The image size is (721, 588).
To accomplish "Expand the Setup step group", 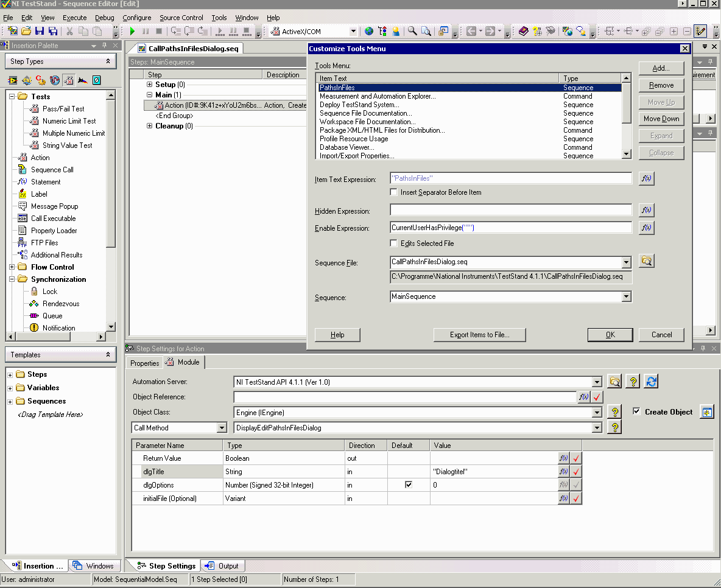I will 149,85.
